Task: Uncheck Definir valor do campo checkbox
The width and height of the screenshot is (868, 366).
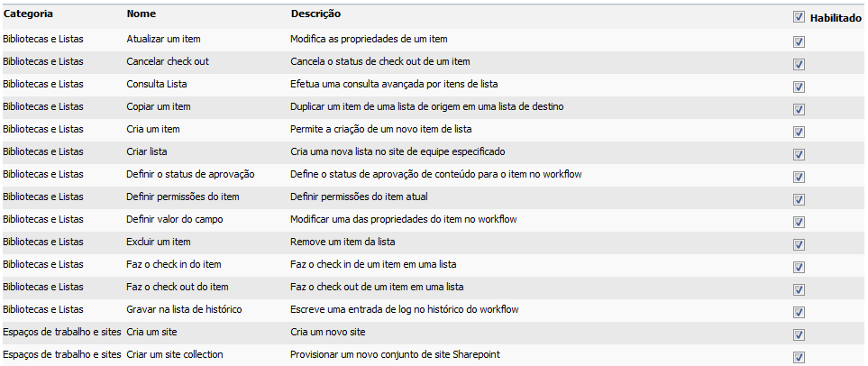Action: [x=799, y=222]
